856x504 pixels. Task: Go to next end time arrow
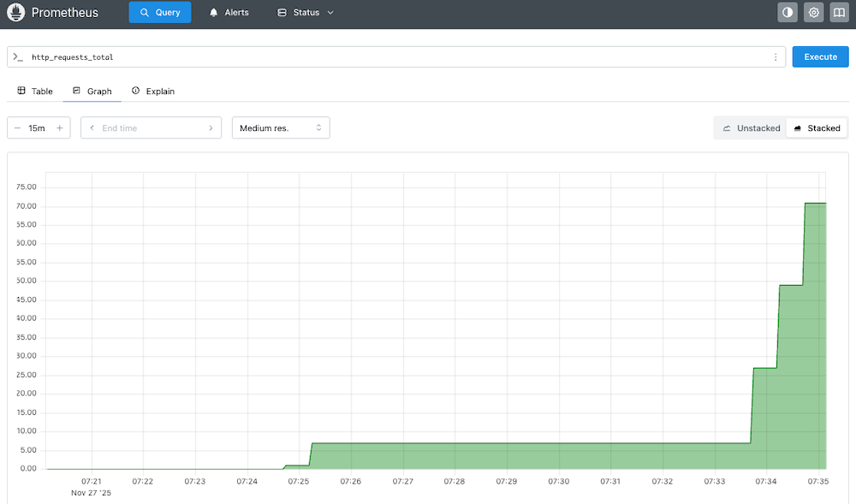(x=211, y=128)
